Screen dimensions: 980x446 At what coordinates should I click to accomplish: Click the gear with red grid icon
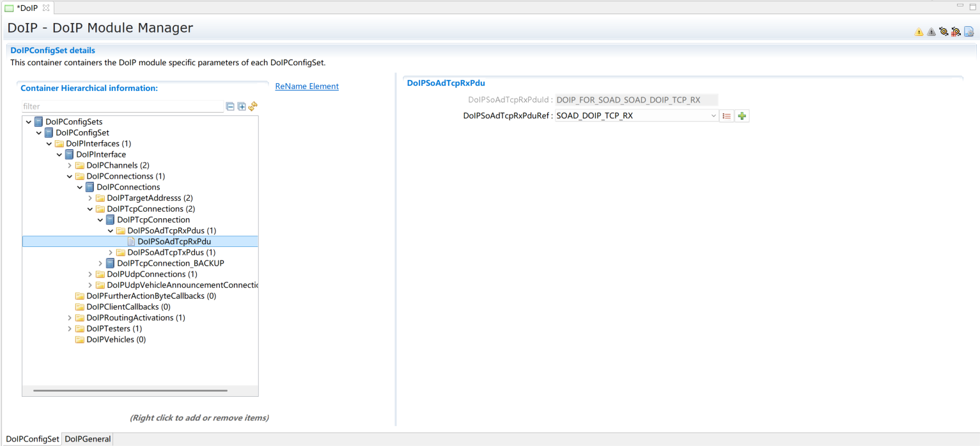pos(956,32)
